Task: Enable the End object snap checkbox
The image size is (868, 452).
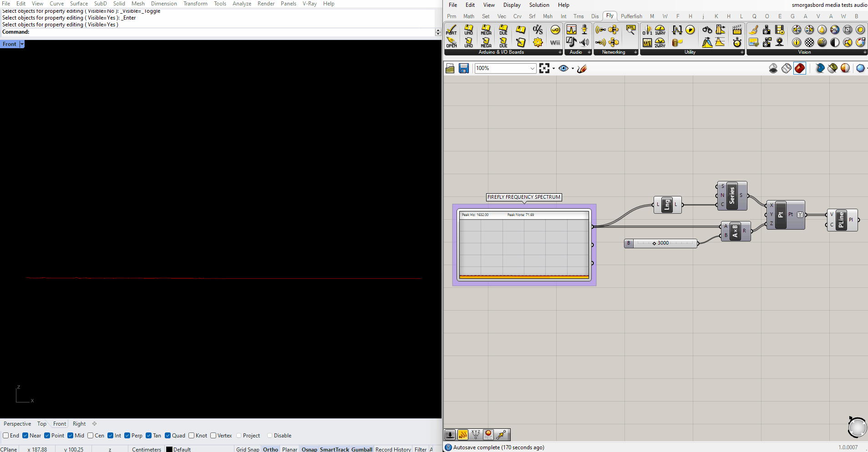Action: tap(6, 436)
